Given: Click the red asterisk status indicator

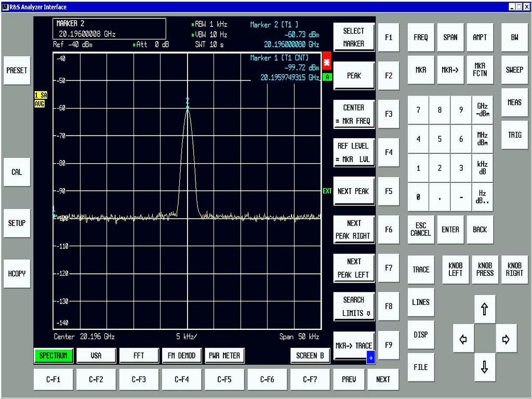Looking at the screenshot, I should point(327,62).
